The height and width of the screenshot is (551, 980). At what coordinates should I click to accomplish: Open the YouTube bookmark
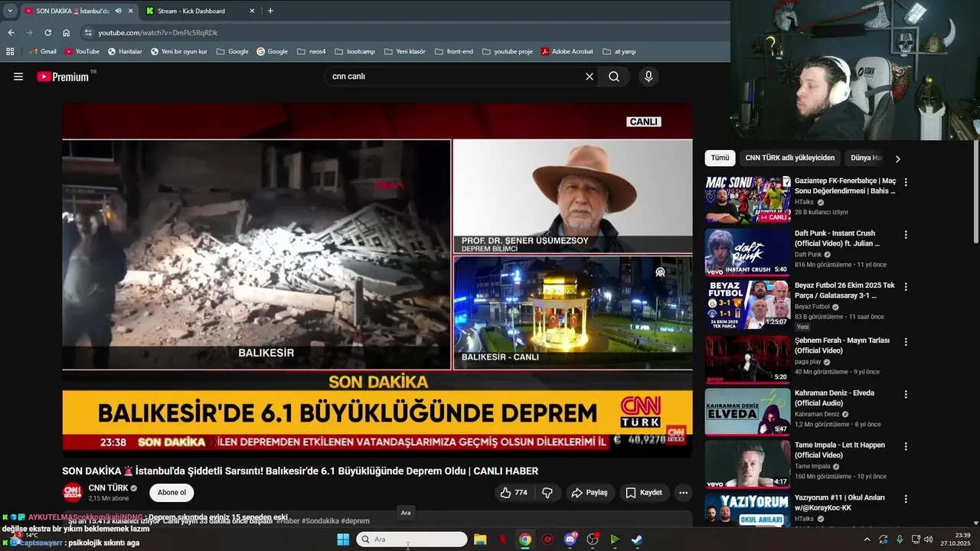(82, 51)
